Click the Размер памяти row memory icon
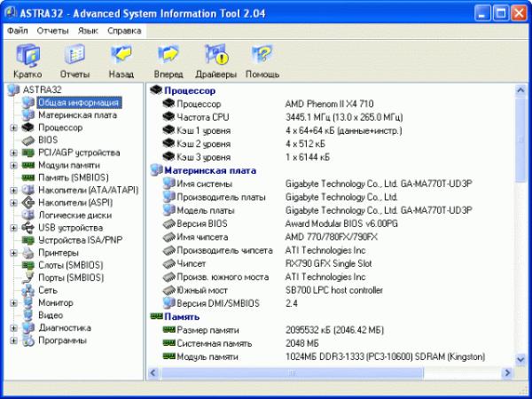532x399 pixels. 168,330
